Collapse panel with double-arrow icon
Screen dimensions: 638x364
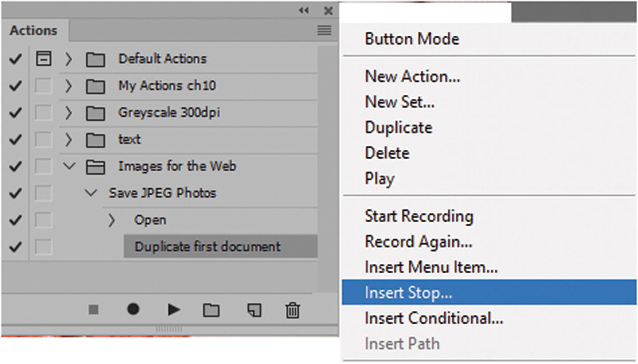(x=304, y=10)
